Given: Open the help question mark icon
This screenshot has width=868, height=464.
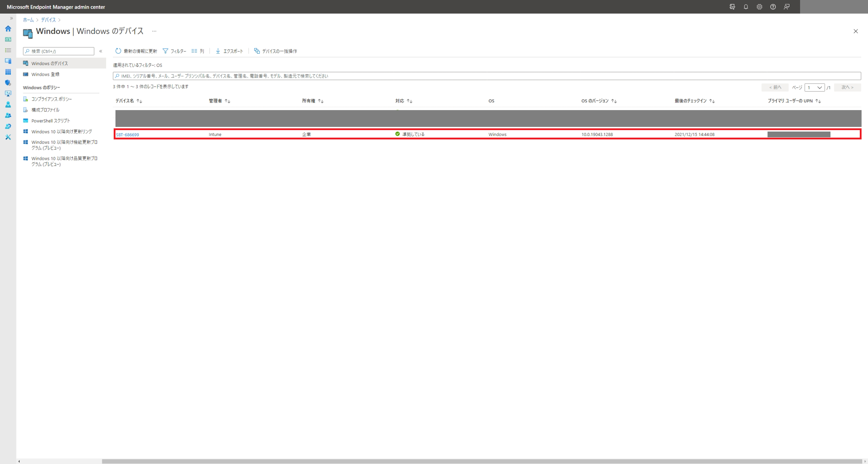Looking at the screenshot, I should pyautogui.click(x=773, y=7).
